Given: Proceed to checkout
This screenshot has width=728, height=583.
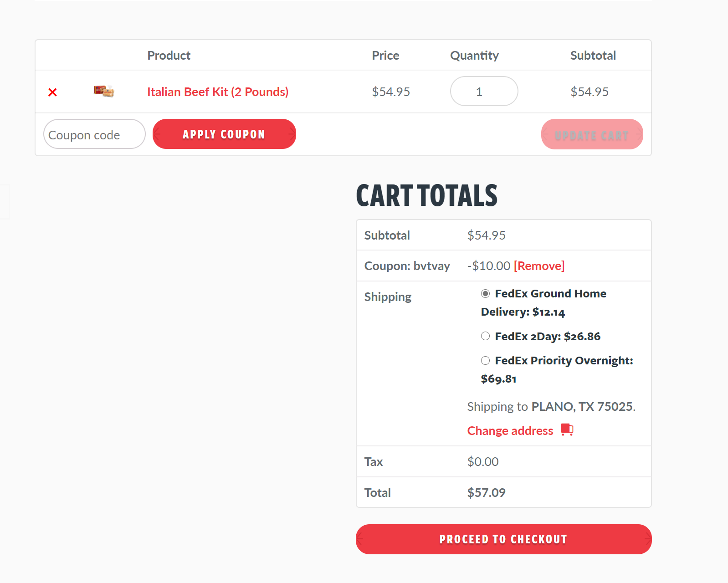Looking at the screenshot, I should (x=503, y=539).
